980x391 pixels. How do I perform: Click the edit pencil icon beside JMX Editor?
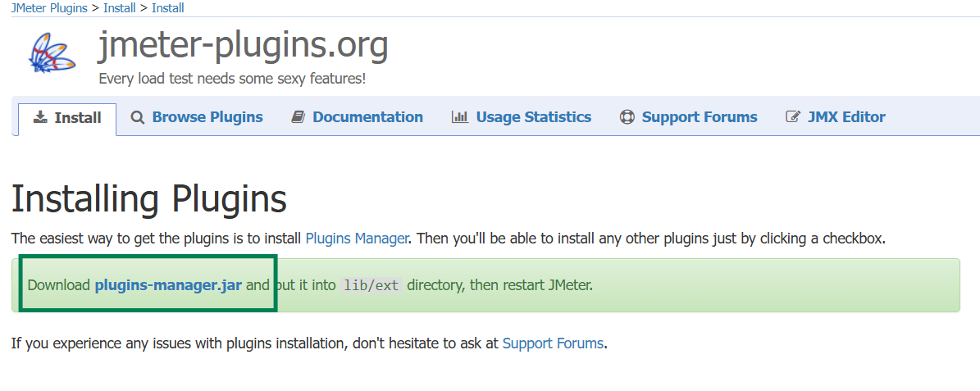[792, 116]
